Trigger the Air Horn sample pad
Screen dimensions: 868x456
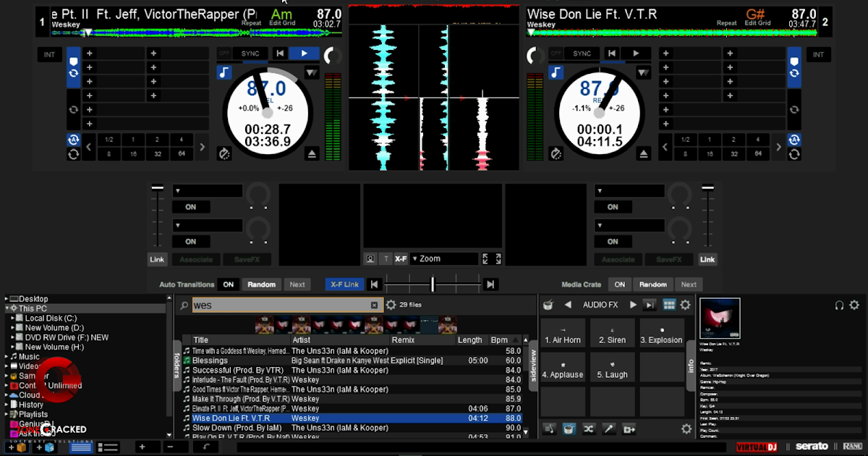point(563,334)
